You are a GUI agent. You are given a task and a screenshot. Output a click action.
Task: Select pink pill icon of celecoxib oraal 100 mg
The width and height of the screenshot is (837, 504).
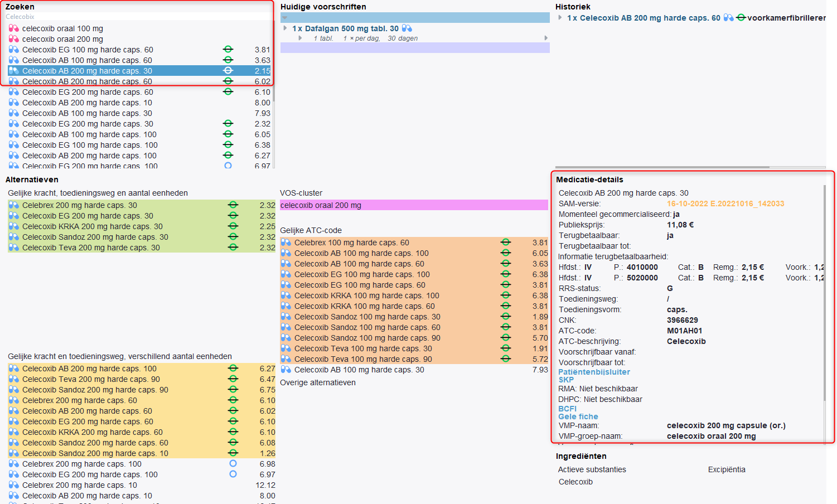(x=14, y=28)
